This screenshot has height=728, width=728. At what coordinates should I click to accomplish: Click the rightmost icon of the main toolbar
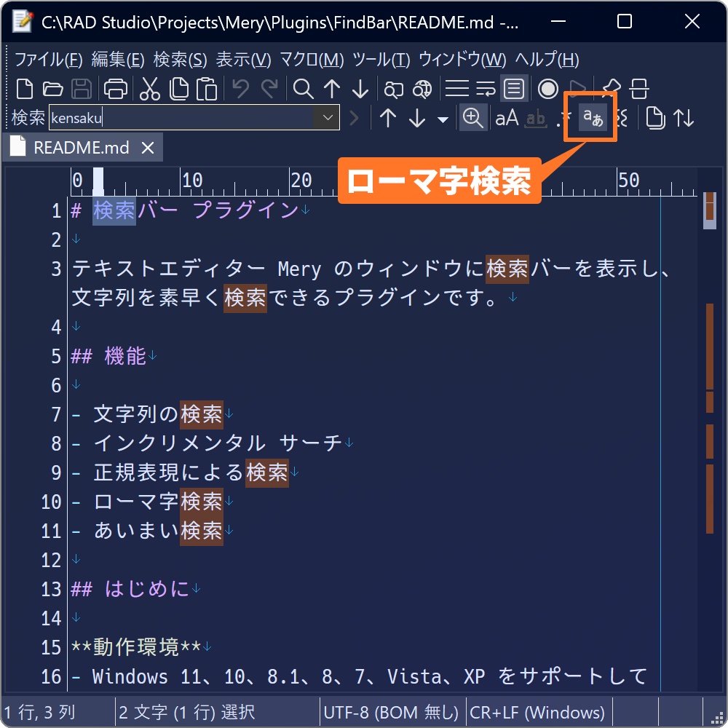click(639, 89)
